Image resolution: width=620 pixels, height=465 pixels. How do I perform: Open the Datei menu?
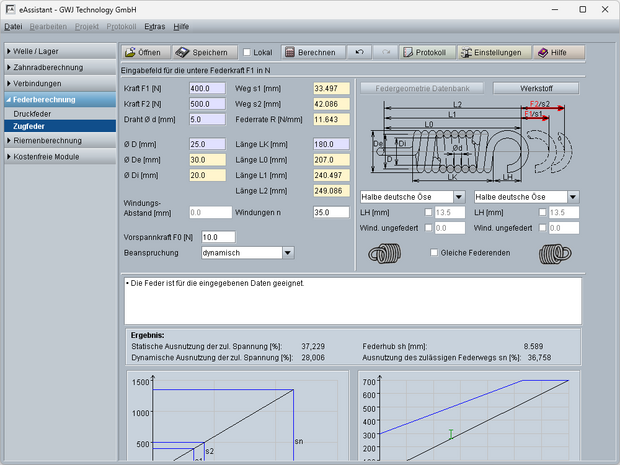point(13,25)
